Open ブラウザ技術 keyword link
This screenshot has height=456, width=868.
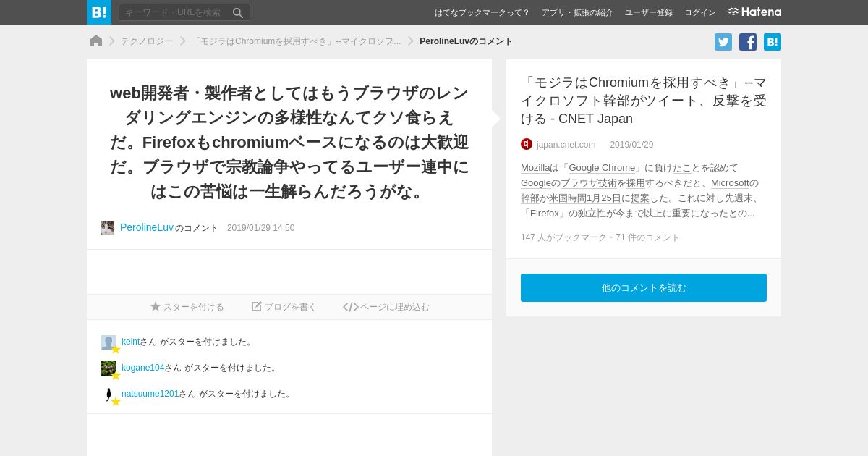589,183
